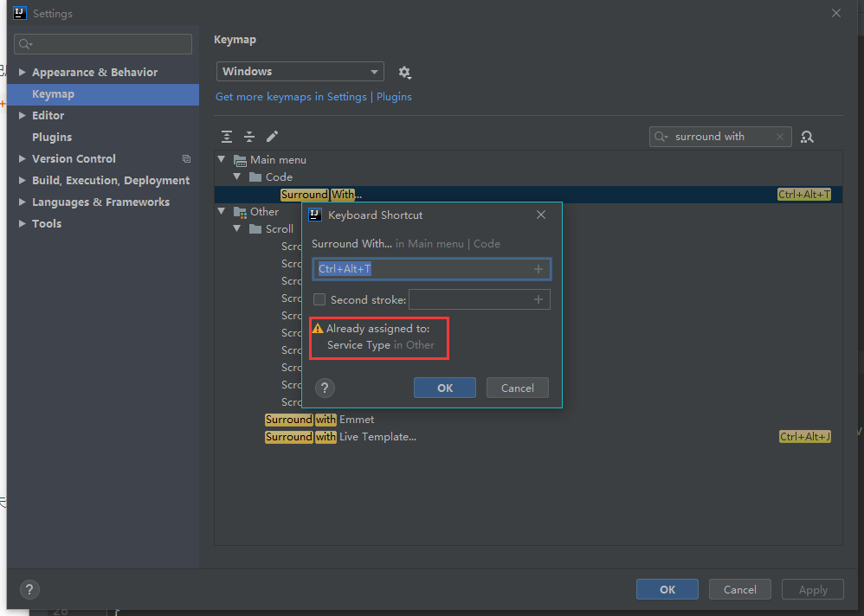This screenshot has width=864, height=616.
Task: Enable the Second stroke checkbox
Action: point(319,300)
